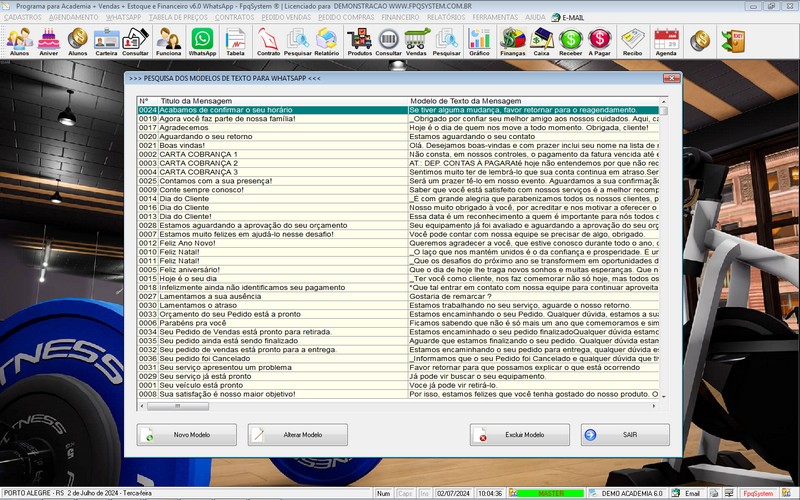The width and height of the screenshot is (800, 500).
Task: Click the Alterar Modelo button
Action: [x=298, y=435]
